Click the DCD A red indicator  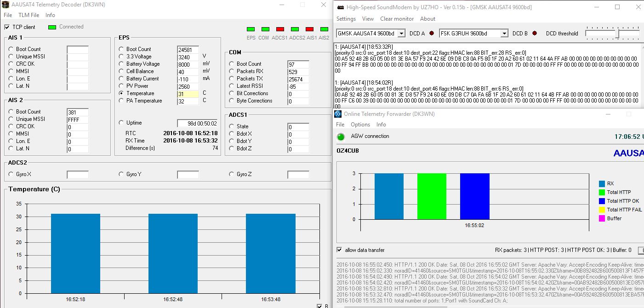click(x=432, y=34)
